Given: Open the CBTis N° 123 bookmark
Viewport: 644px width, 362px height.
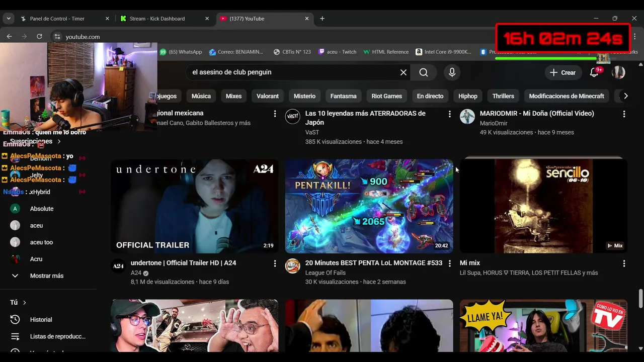Looking at the screenshot, I should 292,52.
